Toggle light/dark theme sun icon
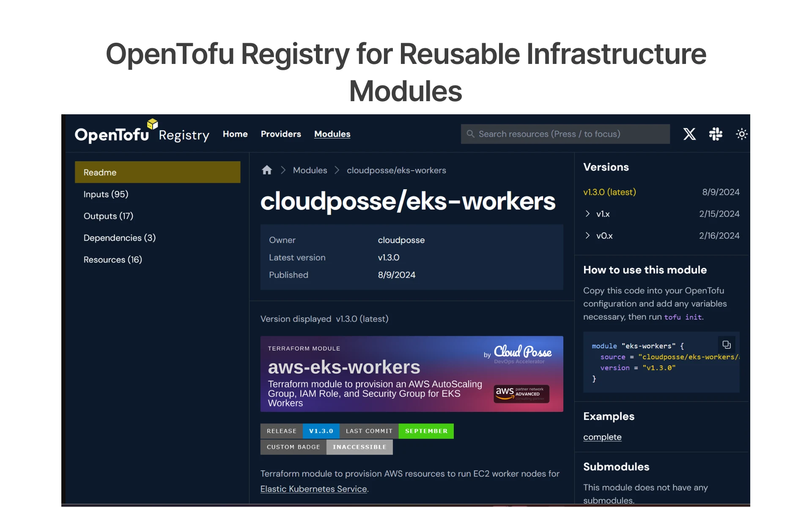The height and width of the screenshot is (508, 812). pos(741,134)
